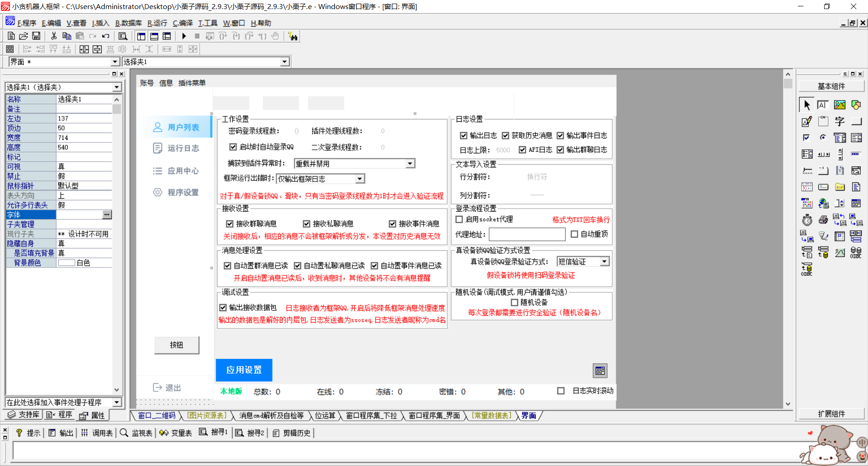Enable the 随机设备 checkbox
The height and width of the screenshot is (466, 868).
pos(515,302)
